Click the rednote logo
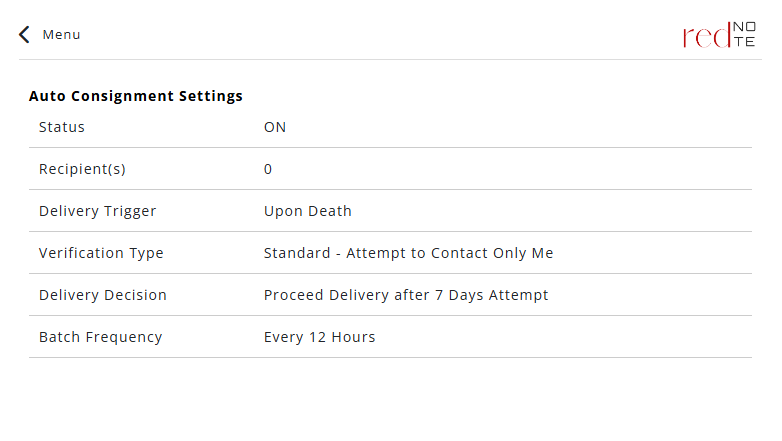This screenshot has width=782, height=441. coord(719,35)
